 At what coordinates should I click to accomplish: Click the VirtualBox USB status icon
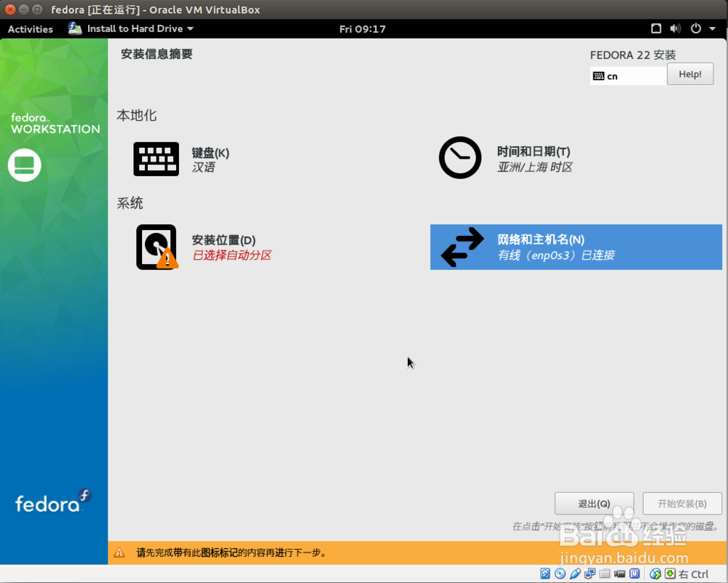pyautogui.click(x=575, y=574)
